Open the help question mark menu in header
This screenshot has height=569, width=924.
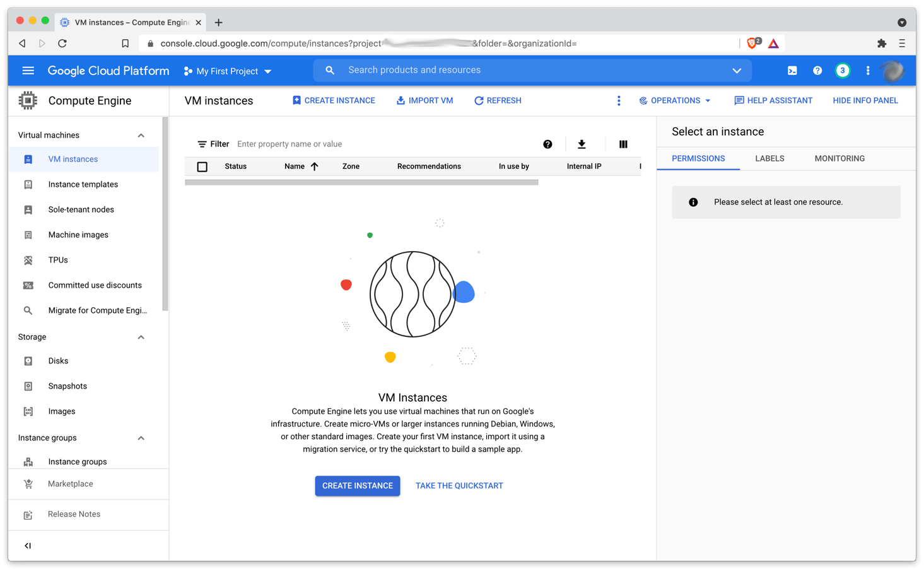pos(817,71)
